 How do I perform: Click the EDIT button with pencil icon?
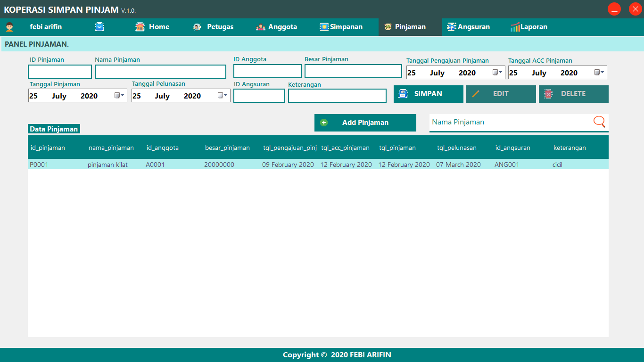(501, 94)
